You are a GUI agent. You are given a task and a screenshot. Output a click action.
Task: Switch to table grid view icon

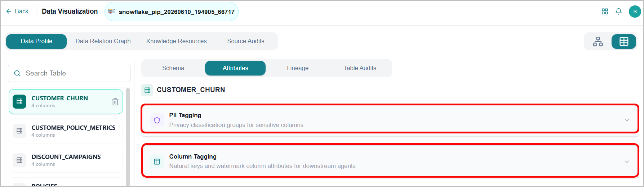(624, 41)
